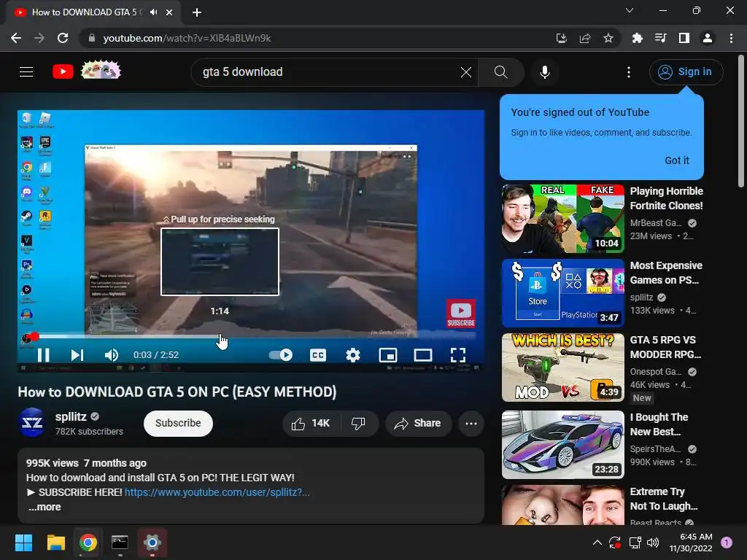Screen dimensions: 747x560
Task: Switch to theater mode
Action: (x=423, y=355)
